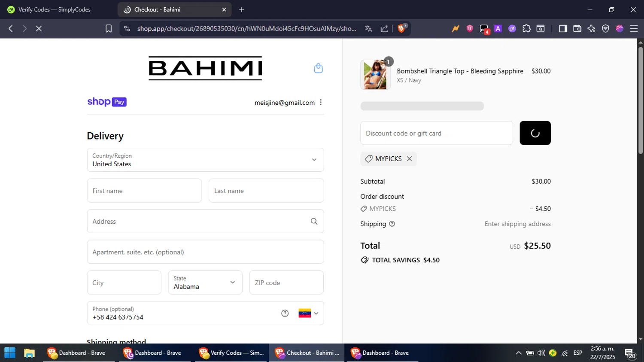Click the tab search toolbar icon

pos(541,28)
